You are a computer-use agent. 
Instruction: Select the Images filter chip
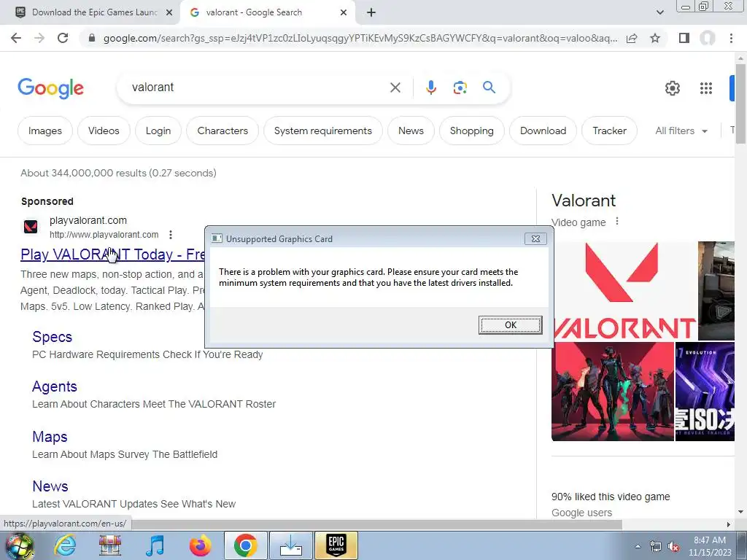[45, 131]
